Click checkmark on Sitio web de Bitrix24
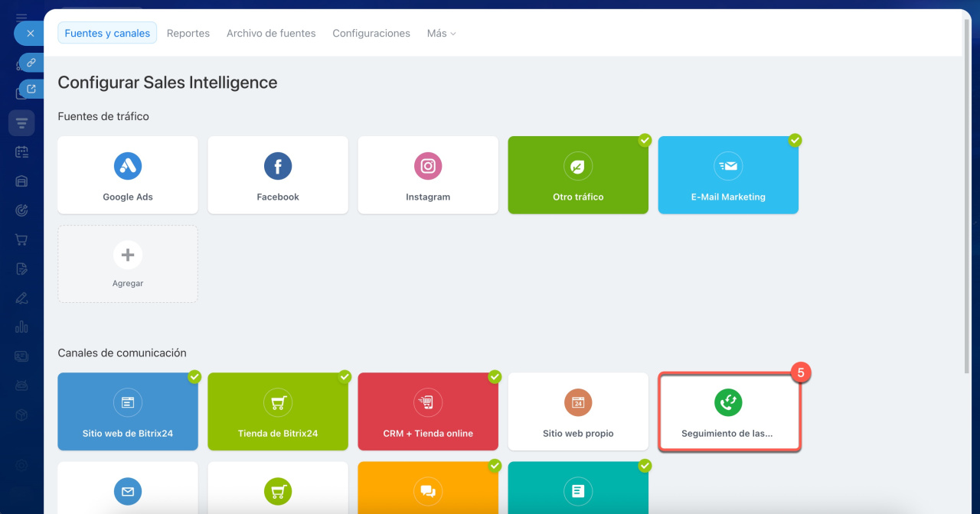 (194, 376)
